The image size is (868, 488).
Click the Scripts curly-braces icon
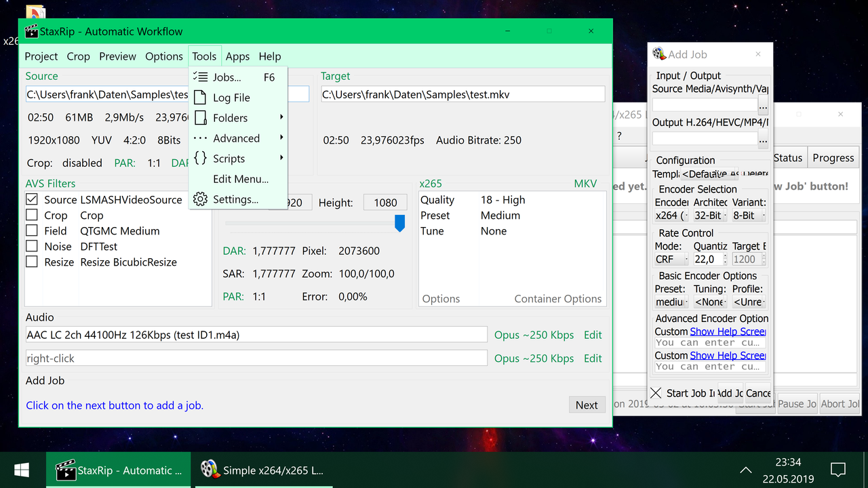click(x=201, y=159)
